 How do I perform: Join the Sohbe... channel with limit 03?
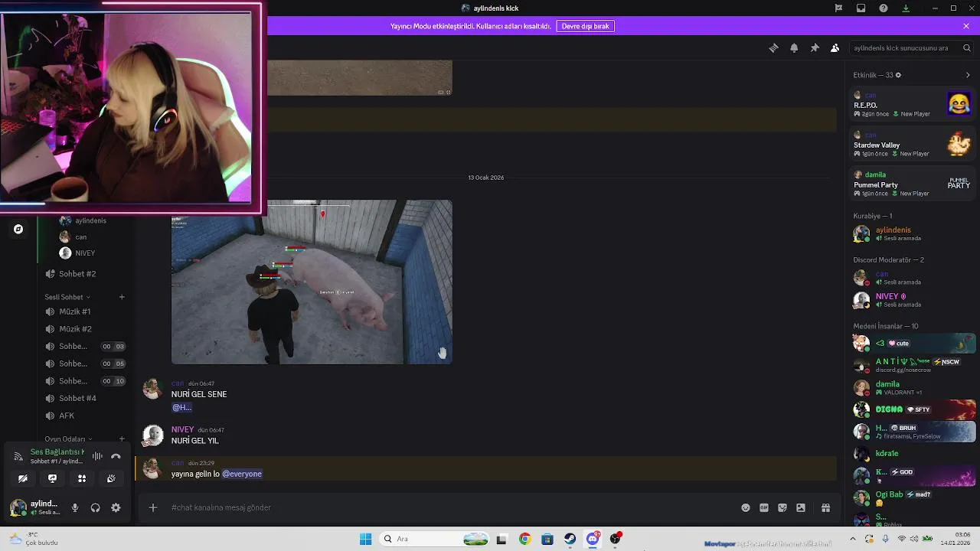click(x=83, y=346)
